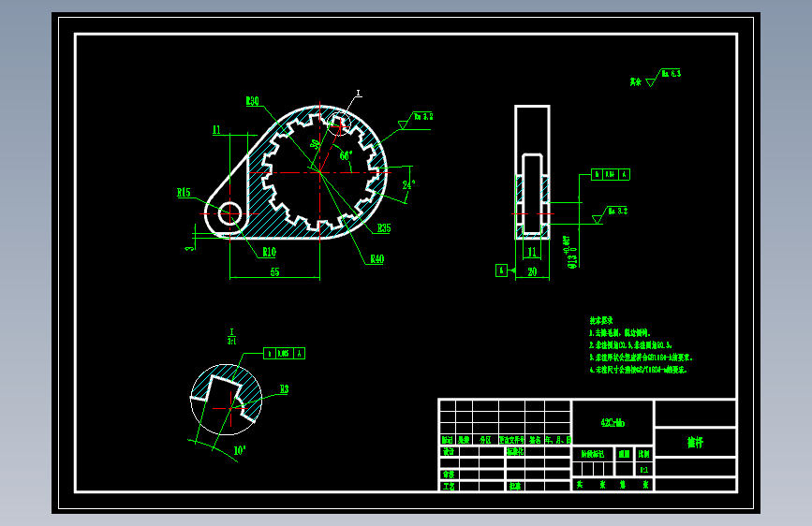Image resolution: width=812 pixels, height=526 pixels.
Task: Select the rotated 30 dimension near spline center
Action: pos(315,144)
